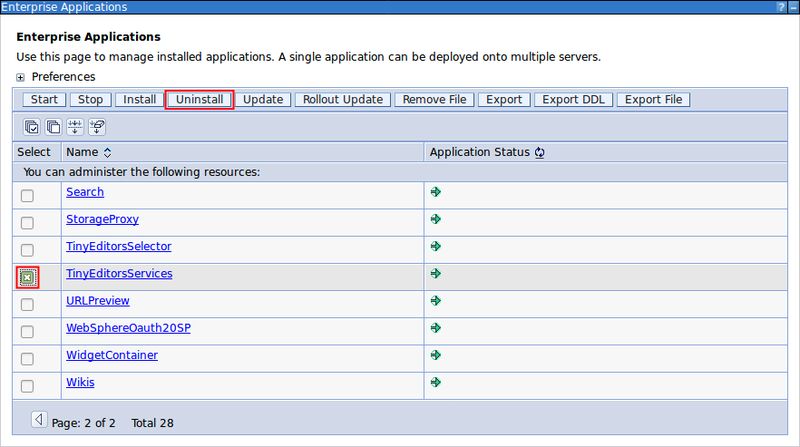This screenshot has width=800, height=447.
Task: Refresh application status icon in column header
Action: (540, 153)
